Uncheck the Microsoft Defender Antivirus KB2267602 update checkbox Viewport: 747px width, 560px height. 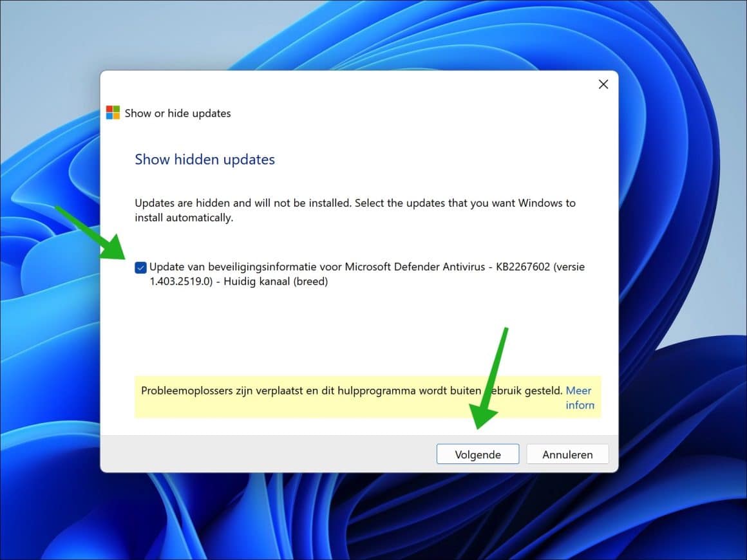tap(140, 268)
